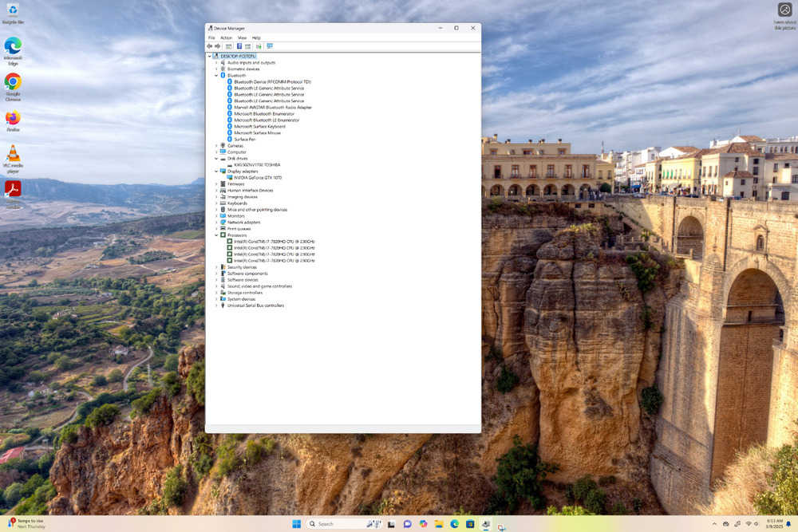The width and height of the screenshot is (798, 532).
Task: Open the Help menu
Action: pyautogui.click(x=256, y=37)
